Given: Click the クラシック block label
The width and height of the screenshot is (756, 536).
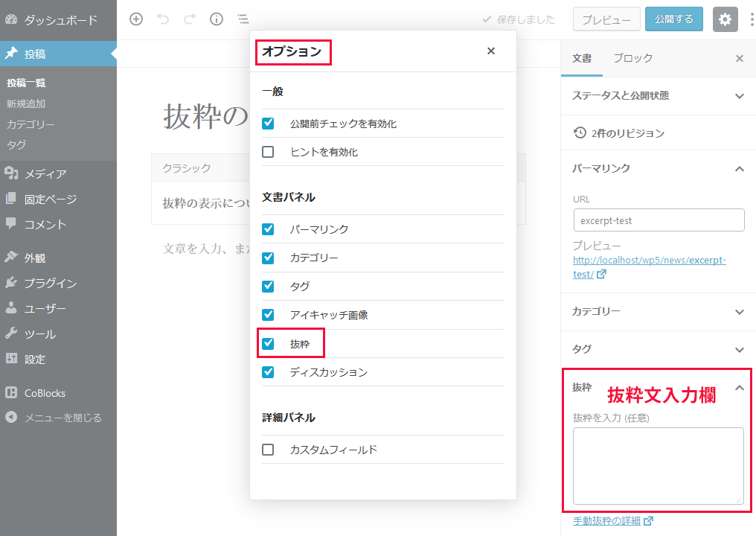Looking at the screenshot, I should point(187,168).
